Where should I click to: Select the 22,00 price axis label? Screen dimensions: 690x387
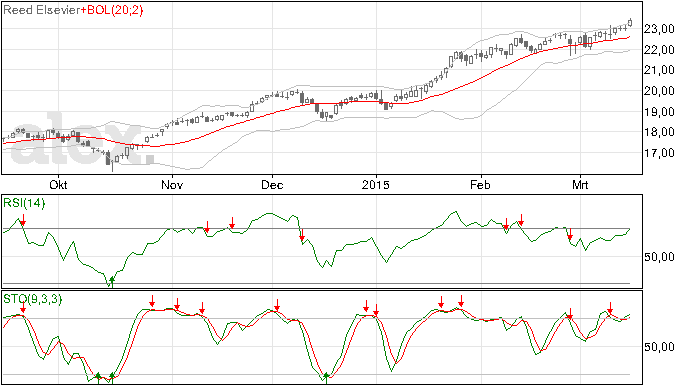pos(659,50)
